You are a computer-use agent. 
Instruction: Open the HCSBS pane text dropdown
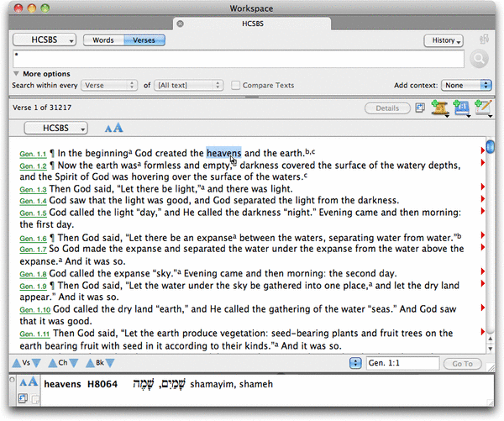pos(56,128)
